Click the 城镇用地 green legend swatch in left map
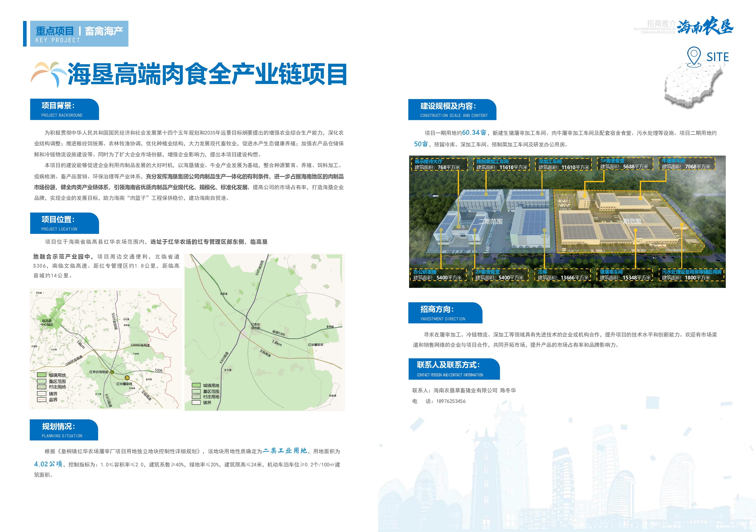The width and height of the screenshot is (756, 532). 41,375
